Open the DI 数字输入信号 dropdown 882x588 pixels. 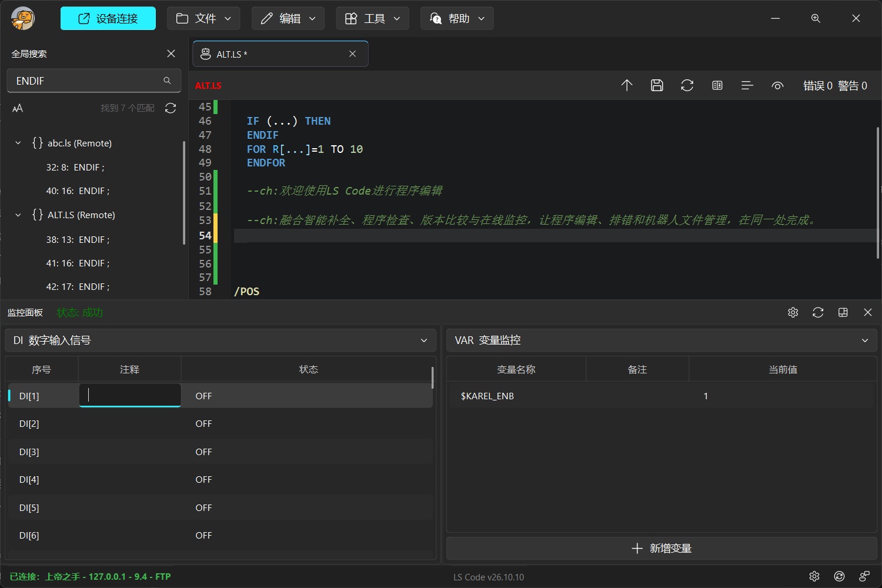[x=220, y=340]
